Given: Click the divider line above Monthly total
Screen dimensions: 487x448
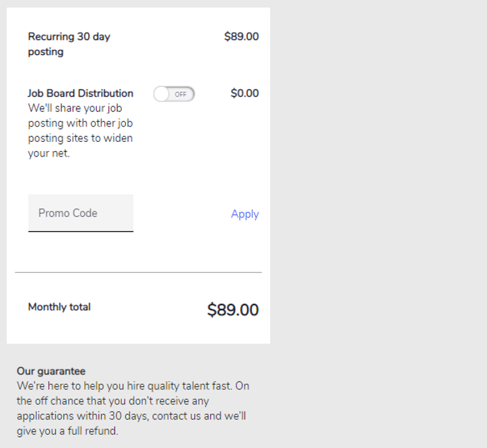Looking at the screenshot, I should click(x=138, y=272).
